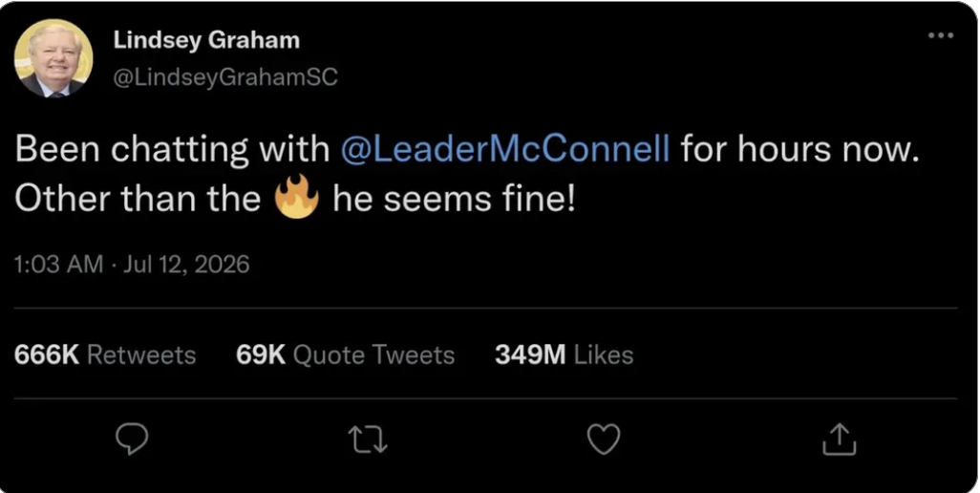The width and height of the screenshot is (980, 493).
Task: Click the text 'he seems fine!'
Action: 453,199
